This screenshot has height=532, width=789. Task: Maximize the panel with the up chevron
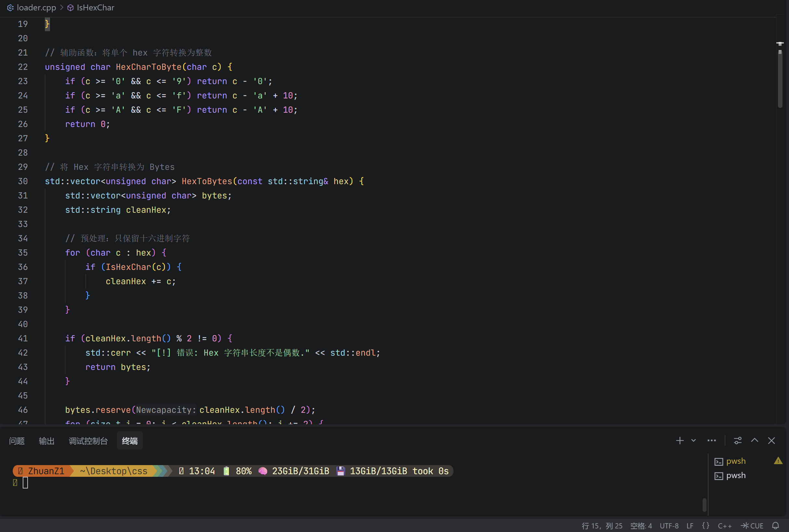pos(754,441)
